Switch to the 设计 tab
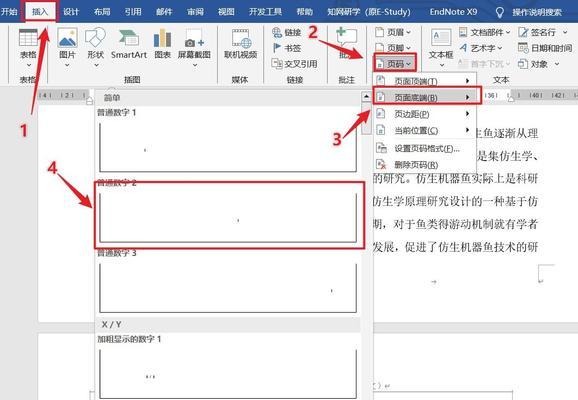The image size is (578, 400). click(70, 11)
